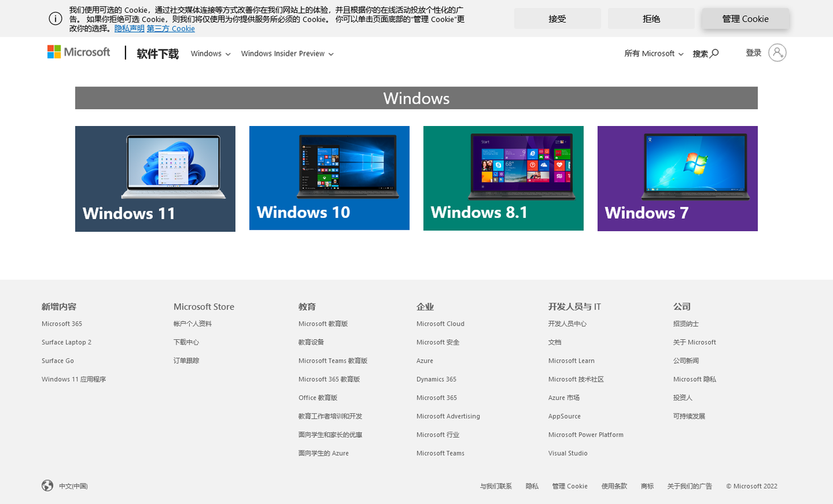
Task: Open 使用条款 bottom link
Action: tap(614, 487)
